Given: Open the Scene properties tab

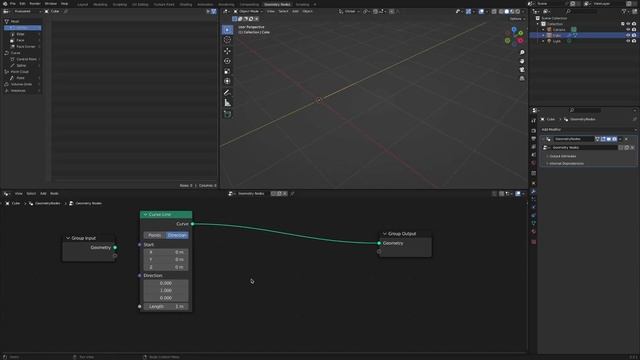Looking at the screenshot, I should click(533, 155).
